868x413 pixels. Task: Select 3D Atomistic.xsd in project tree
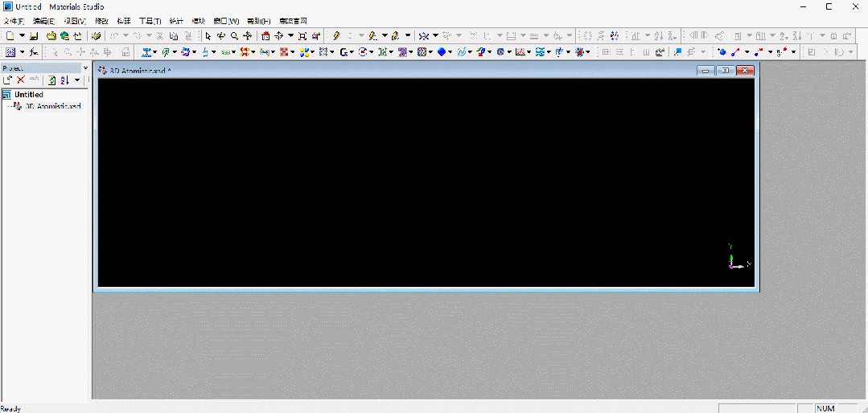click(x=51, y=106)
